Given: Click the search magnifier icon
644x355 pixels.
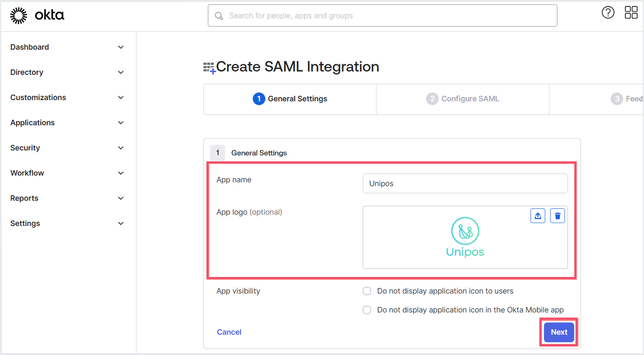Looking at the screenshot, I should point(219,16).
